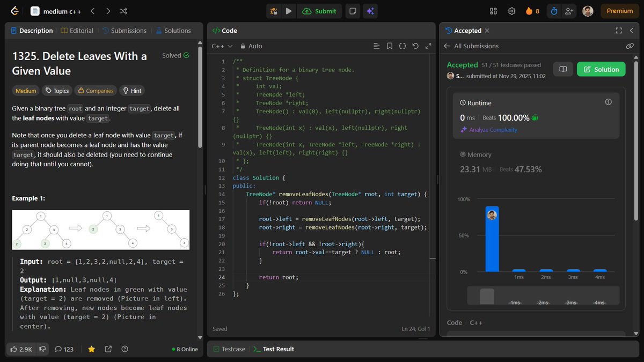Run the code against test cases
The width and height of the screenshot is (644, 362).
289,11
